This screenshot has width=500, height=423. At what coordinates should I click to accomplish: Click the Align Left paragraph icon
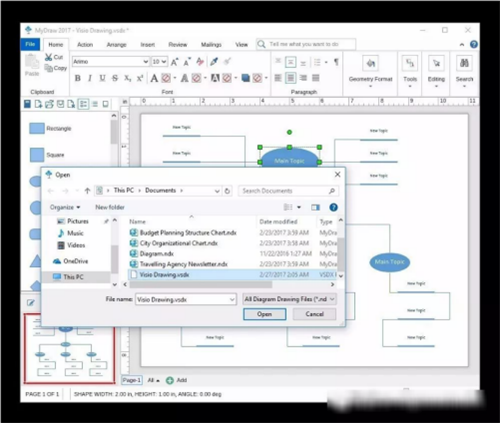[x=278, y=78]
